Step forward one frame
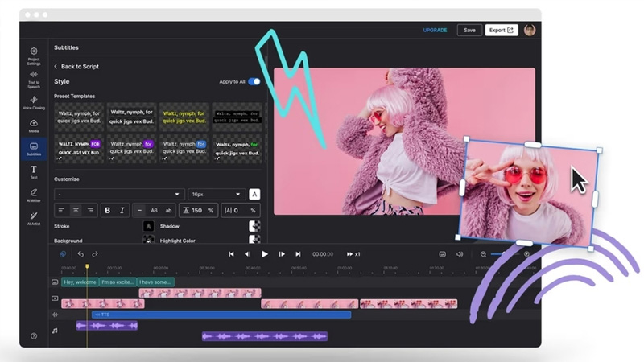The height and width of the screenshot is (362, 644). point(282,254)
